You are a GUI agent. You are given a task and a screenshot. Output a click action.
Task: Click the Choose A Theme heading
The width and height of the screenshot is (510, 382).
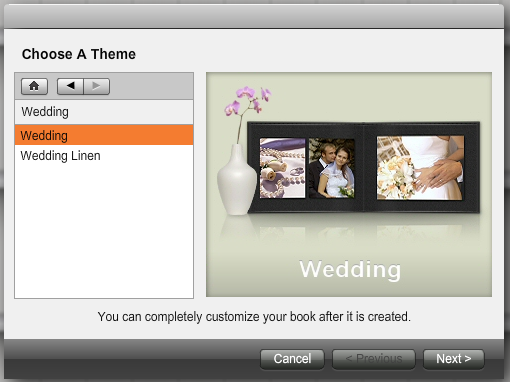[x=79, y=54]
